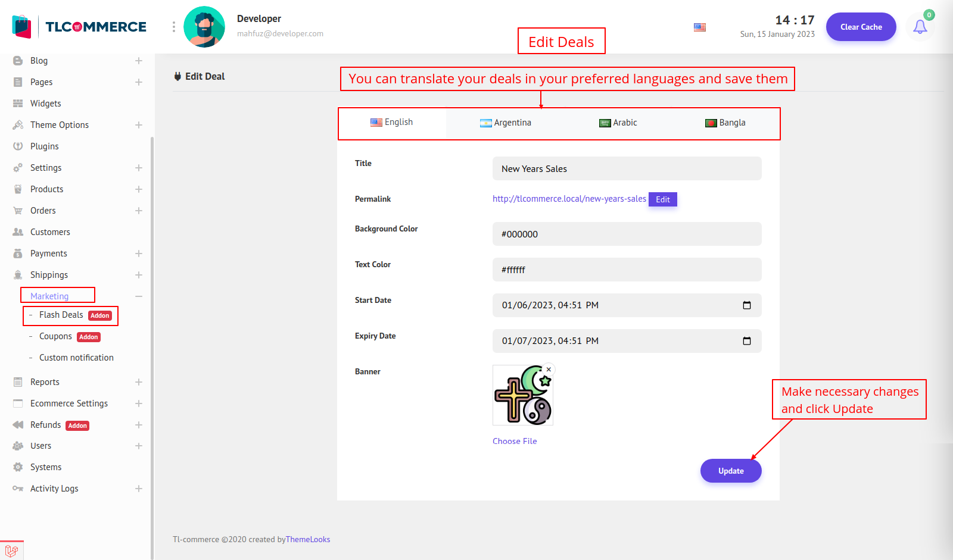The width and height of the screenshot is (953, 560).
Task: Click the Start Date calendar picker icon
Action: click(x=746, y=305)
